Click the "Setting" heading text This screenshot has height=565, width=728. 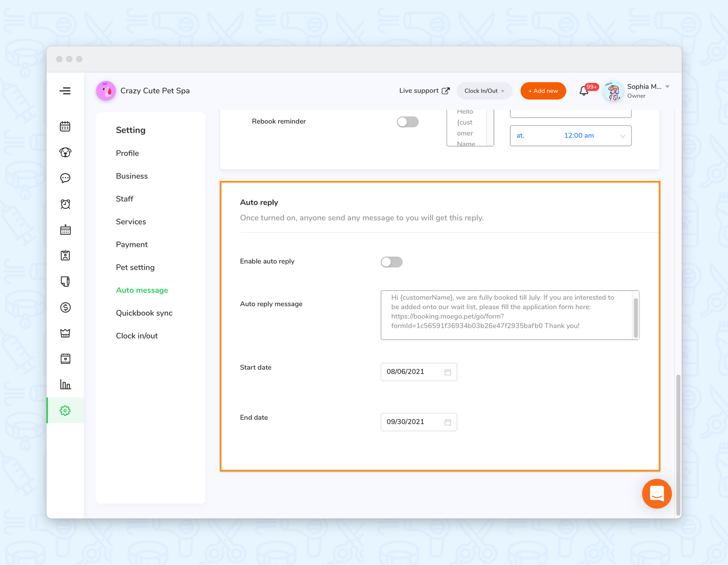click(x=131, y=130)
